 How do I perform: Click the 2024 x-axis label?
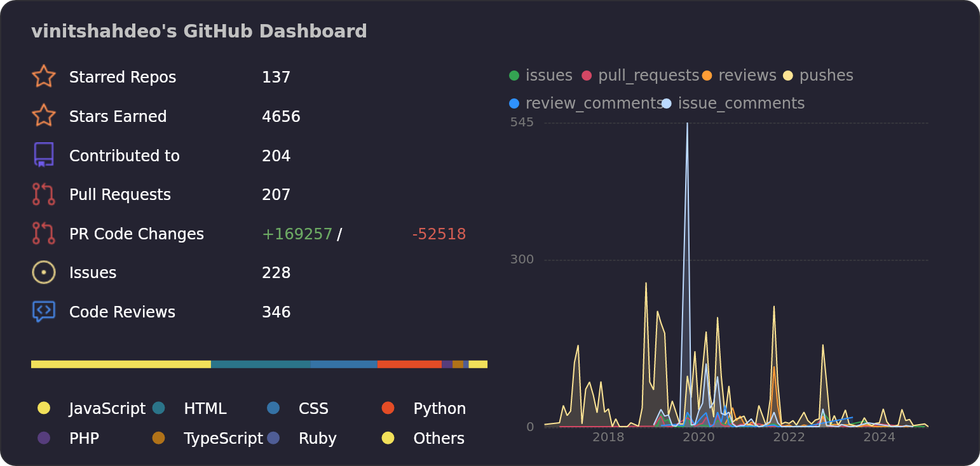click(879, 437)
